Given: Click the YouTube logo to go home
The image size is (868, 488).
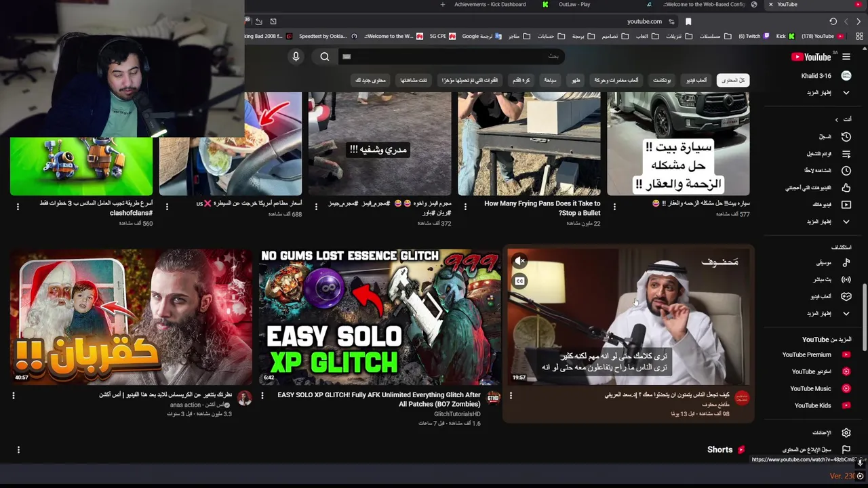Looking at the screenshot, I should (811, 57).
